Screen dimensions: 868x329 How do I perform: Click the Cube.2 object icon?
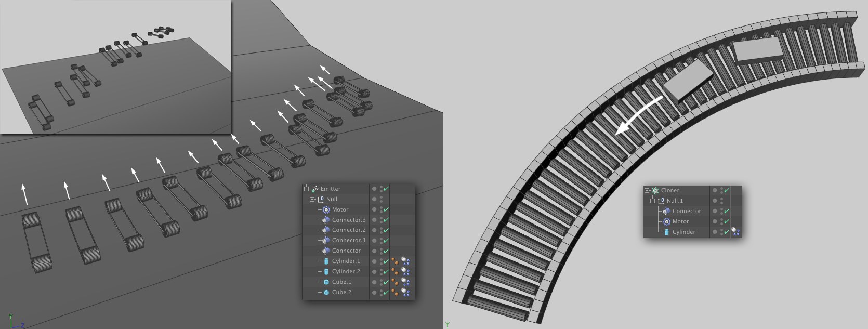click(x=326, y=292)
